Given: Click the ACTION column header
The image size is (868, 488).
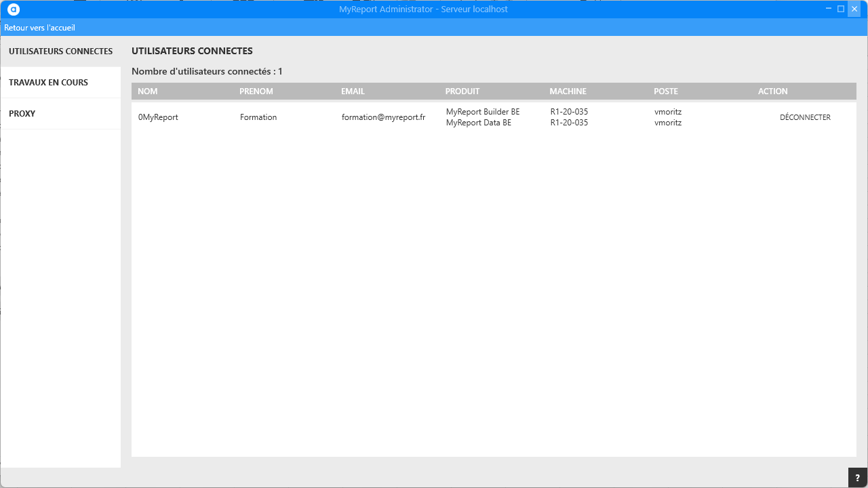Looking at the screenshot, I should click(772, 91).
